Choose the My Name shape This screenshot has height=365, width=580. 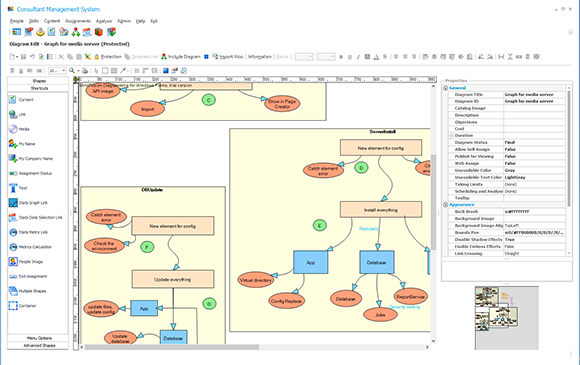[x=22, y=144]
